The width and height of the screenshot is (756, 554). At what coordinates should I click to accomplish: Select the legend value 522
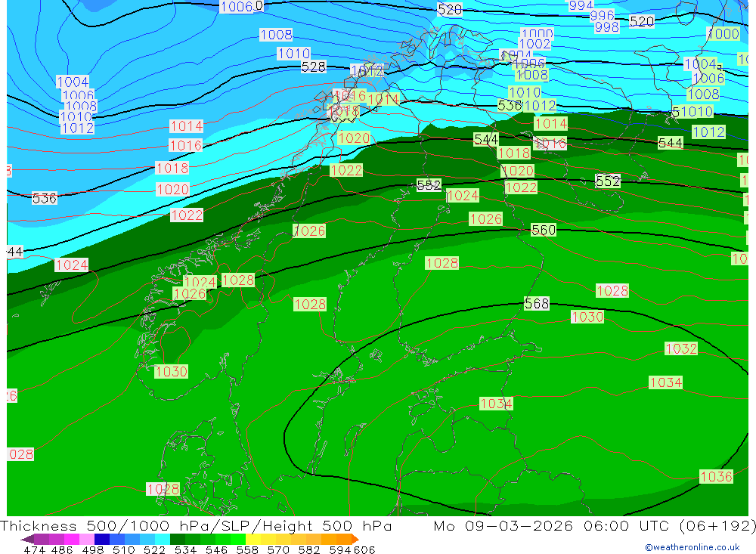154,549
